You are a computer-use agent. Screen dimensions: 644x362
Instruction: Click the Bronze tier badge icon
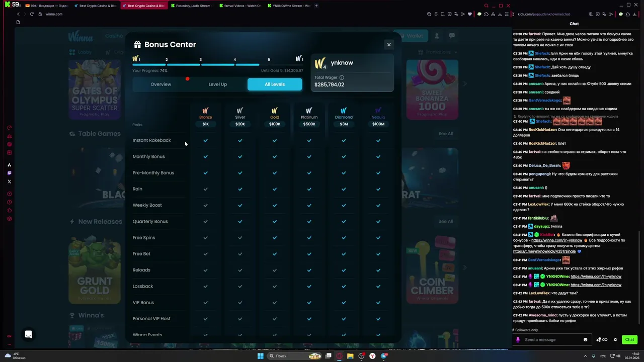pyautogui.click(x=205, y=111)
